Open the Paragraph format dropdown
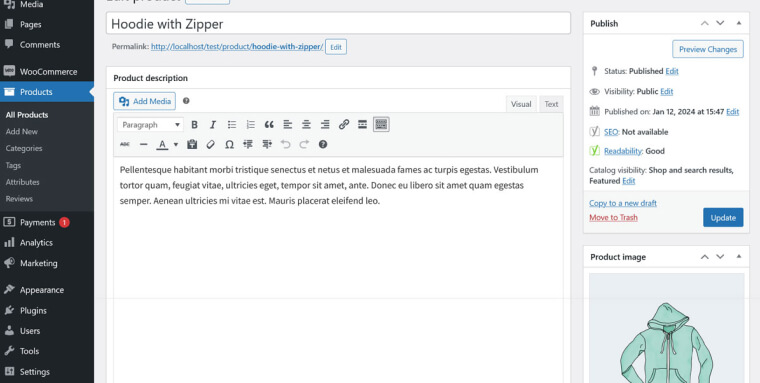The image size is (760, 383). pyautogui.click(x=150, y=125)
